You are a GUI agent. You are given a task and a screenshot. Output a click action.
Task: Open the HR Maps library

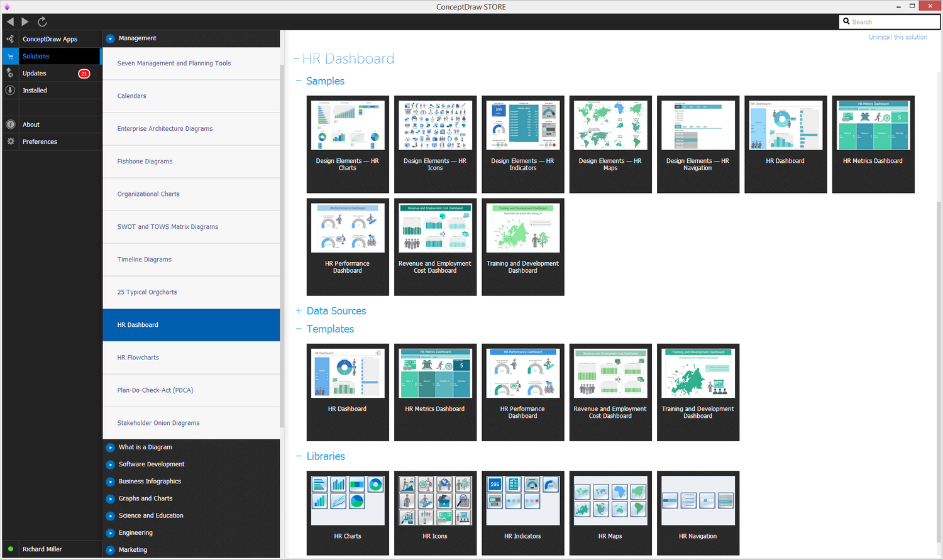pyautogui.click(x=610, y=513)
